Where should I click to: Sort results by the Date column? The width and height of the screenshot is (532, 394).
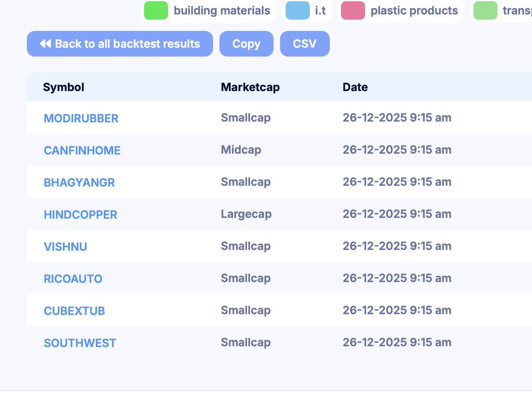click(x=355, y=87)
